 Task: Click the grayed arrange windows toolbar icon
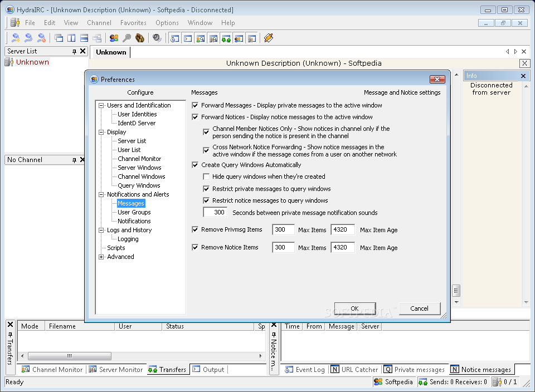click(97, 38)
